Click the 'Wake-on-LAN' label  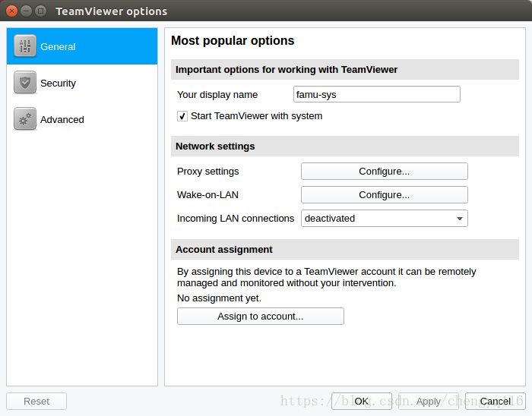click(x=207, y=195)
